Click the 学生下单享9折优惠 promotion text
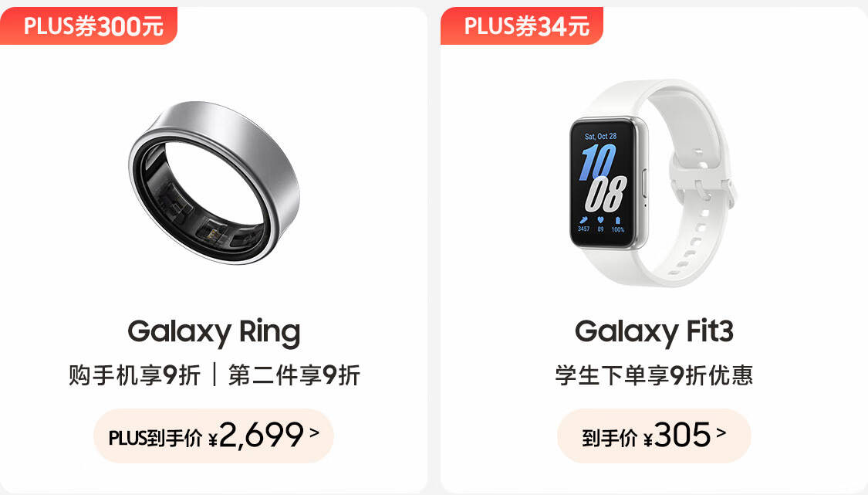The image size is (868, 495). point(654,375)
